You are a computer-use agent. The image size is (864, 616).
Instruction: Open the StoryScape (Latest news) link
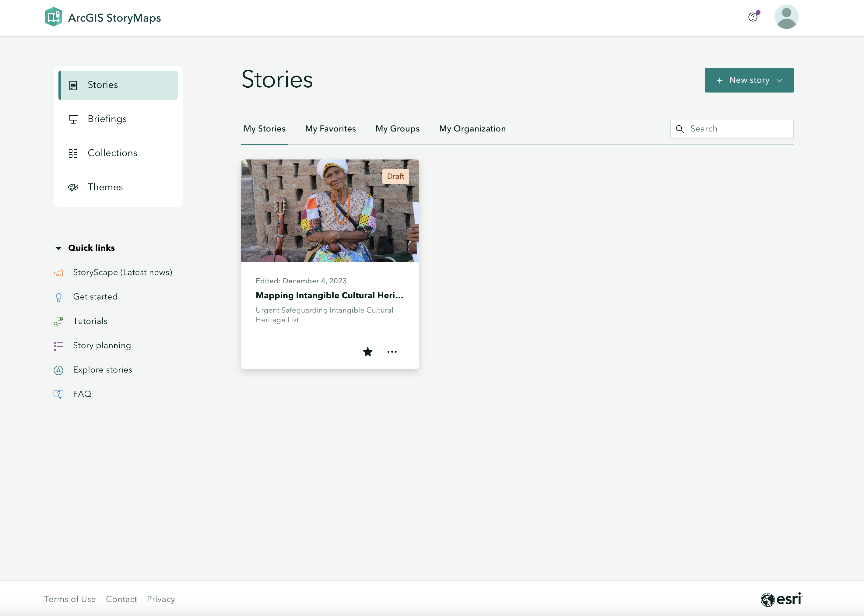pyautogui.click(x=122, y=273)
